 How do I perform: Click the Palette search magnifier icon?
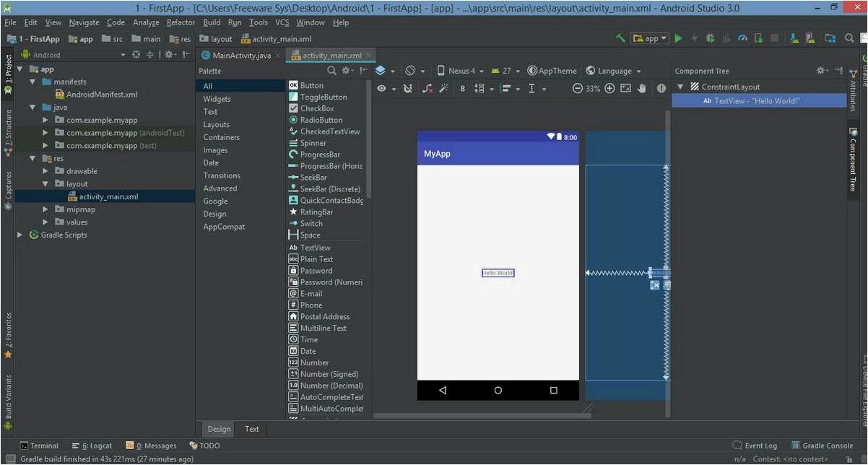(x=331, y=71)
